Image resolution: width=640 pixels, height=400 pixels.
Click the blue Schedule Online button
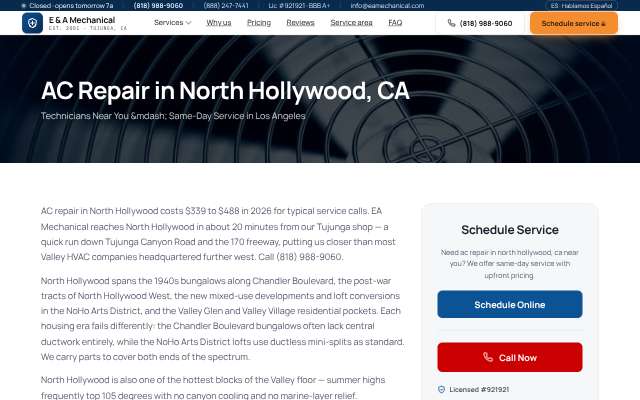click(510, 304)
